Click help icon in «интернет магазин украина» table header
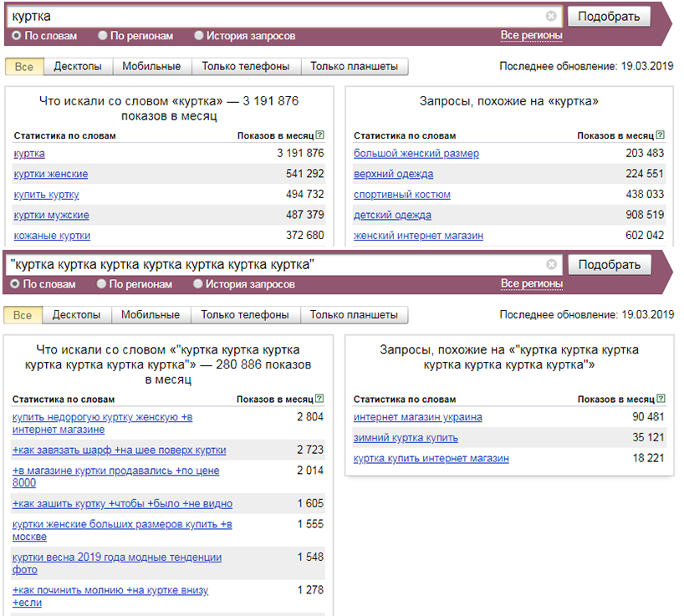 (660, 400)
